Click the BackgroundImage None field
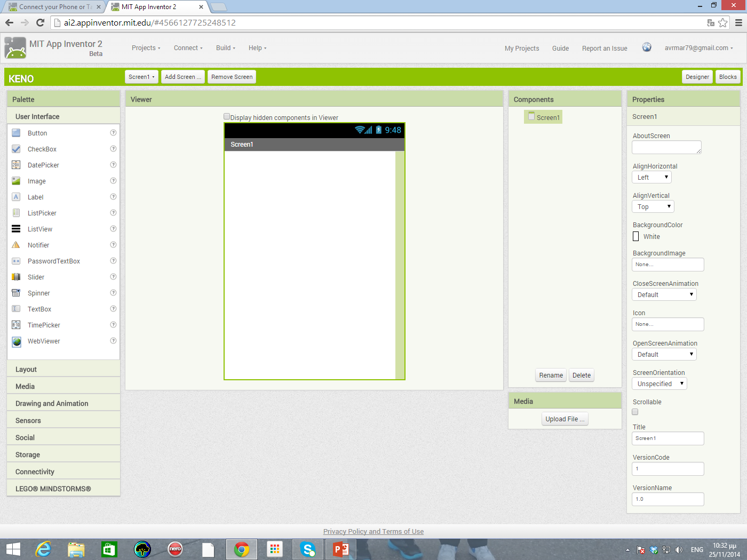 click(668, 265)
